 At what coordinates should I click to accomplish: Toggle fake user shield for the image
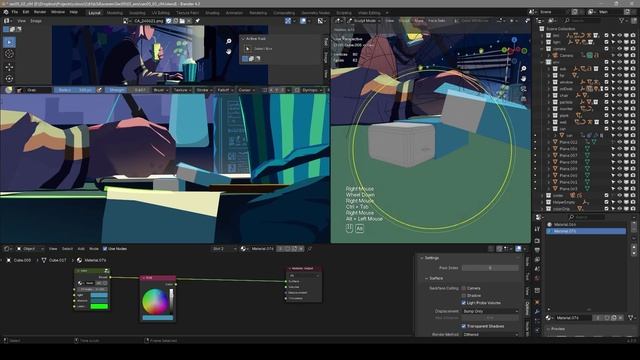coord(169,20)
